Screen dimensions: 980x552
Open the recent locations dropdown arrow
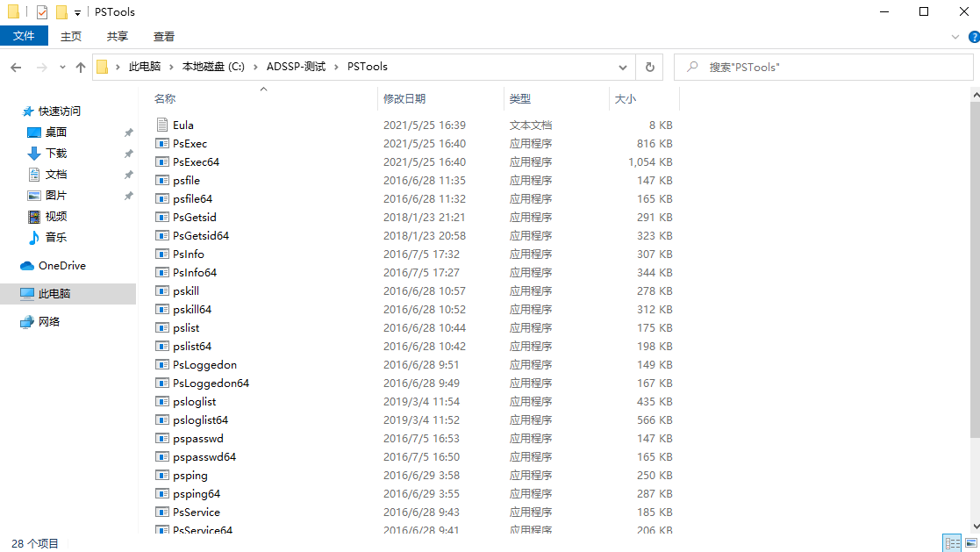[x=62, y=68]
